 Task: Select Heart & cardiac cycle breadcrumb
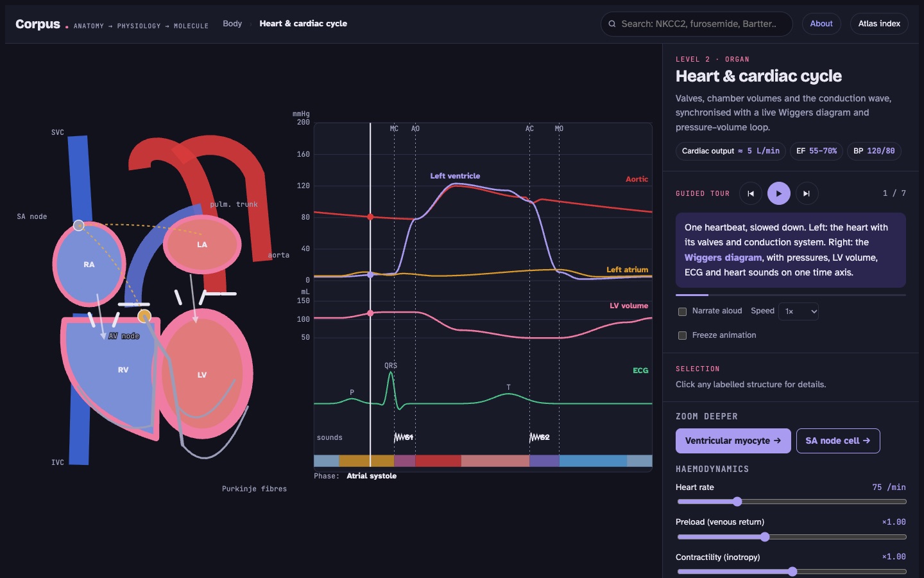[x=303, y=24]
